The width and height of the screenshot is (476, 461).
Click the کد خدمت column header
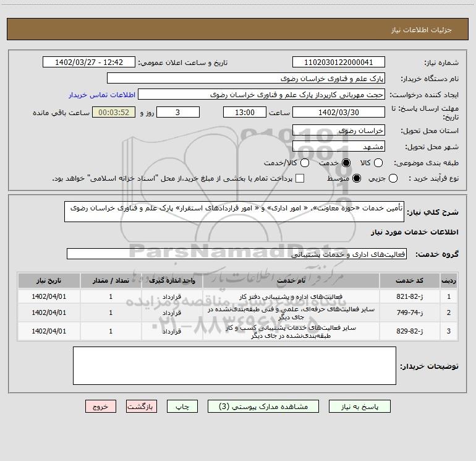click(409, 280)
